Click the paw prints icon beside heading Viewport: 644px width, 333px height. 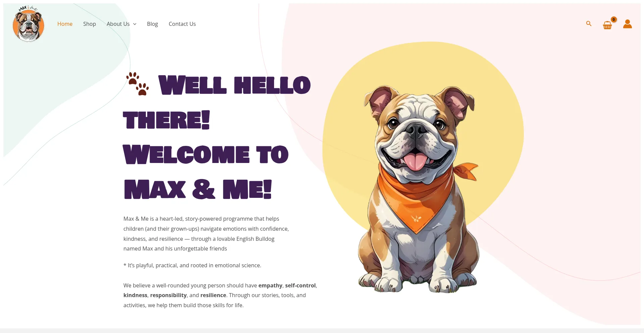(138, 84)
